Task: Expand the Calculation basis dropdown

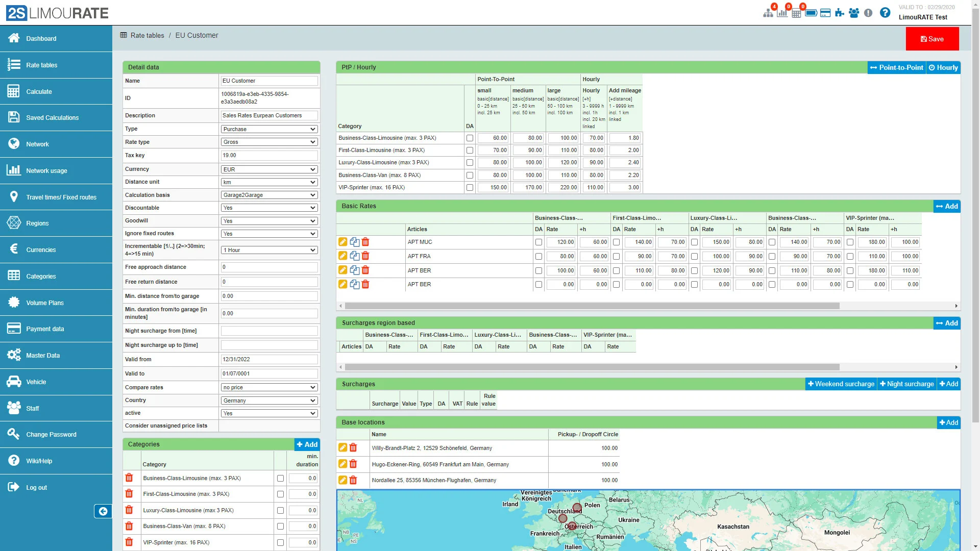Action: (269, 195)
